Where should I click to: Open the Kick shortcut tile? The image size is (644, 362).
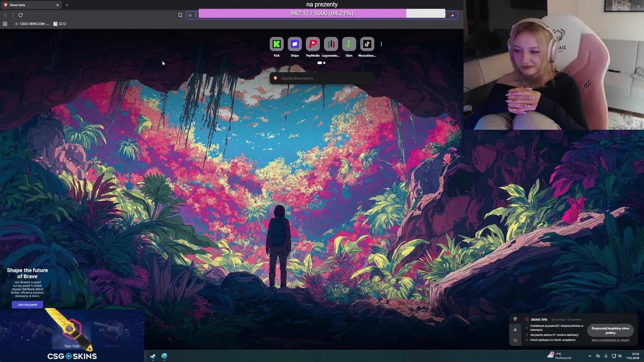[x=276, y=44]
